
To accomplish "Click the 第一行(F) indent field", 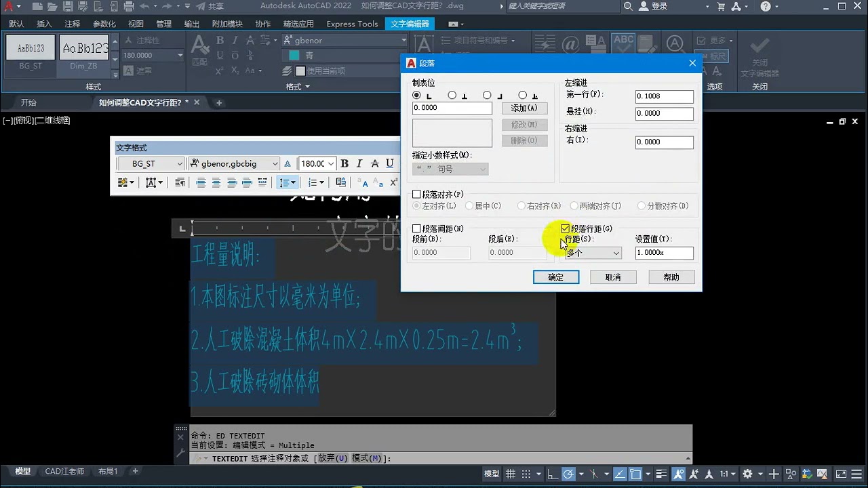I will [x=665, y=96].
